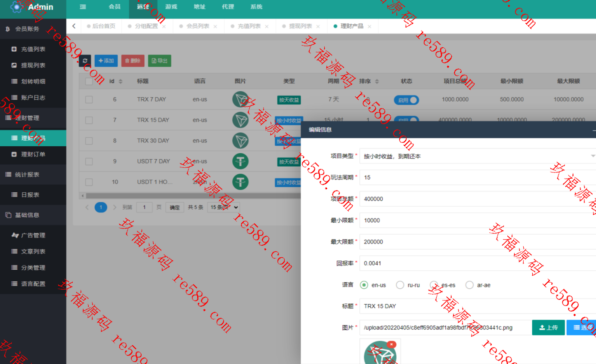Screen dimensions: 596x364
Task: Go to page 1 in pagination
Action: tap(101, 207)
